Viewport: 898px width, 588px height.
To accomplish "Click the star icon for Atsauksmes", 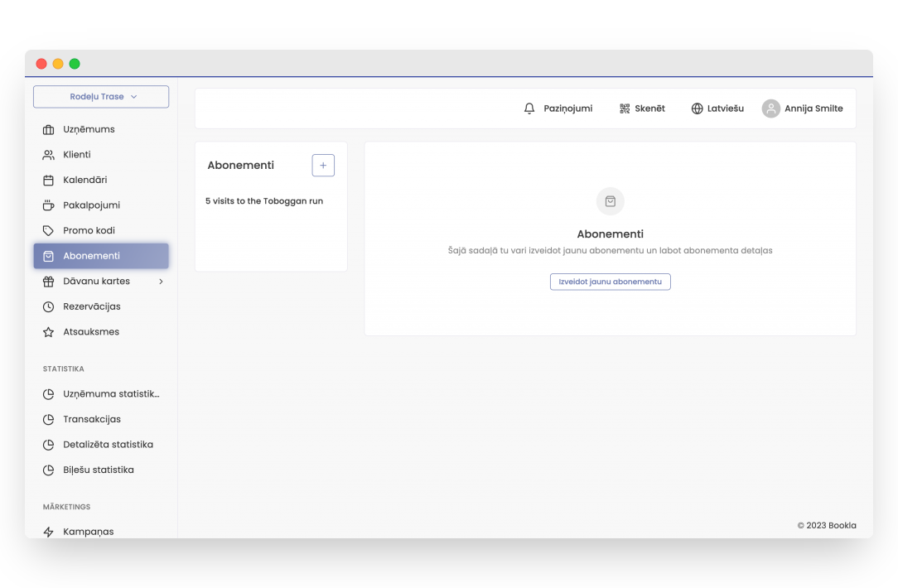I will click(48, 332).
